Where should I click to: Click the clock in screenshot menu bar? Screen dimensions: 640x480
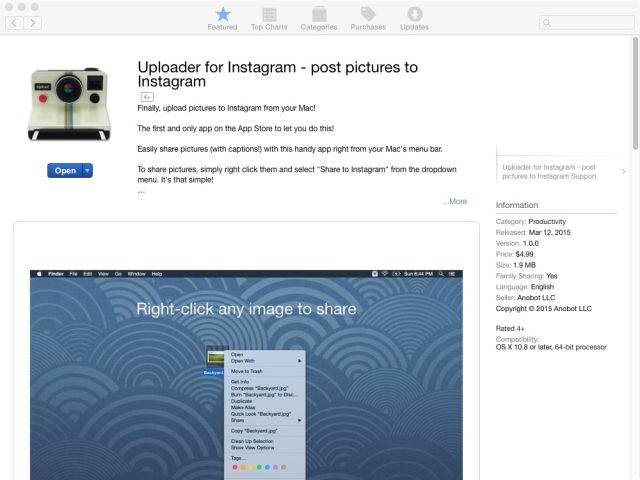[x=418, y=274]
